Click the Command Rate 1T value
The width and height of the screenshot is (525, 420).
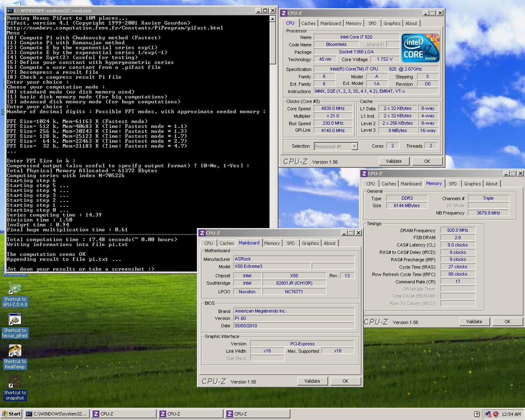pyautogui.click(x=458, y=282)
